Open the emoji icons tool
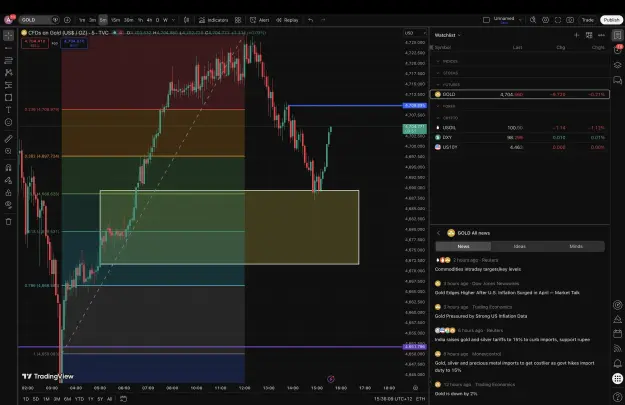This screenshot has width=625, height=405. tap(8, 122)
